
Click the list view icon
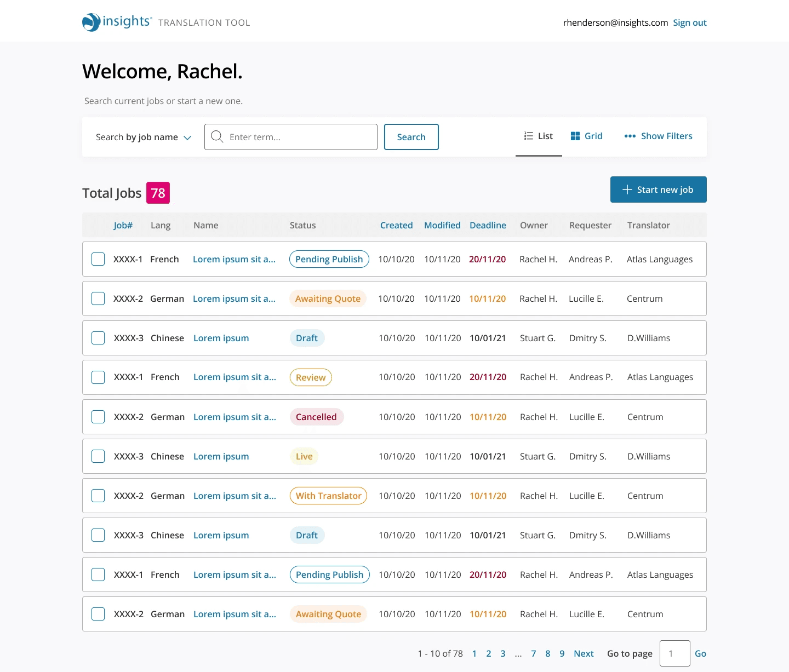[529, 136]
